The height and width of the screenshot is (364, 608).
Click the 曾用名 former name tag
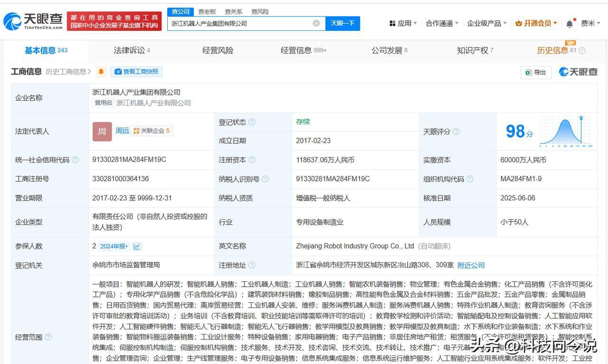[x=103, y=103]
